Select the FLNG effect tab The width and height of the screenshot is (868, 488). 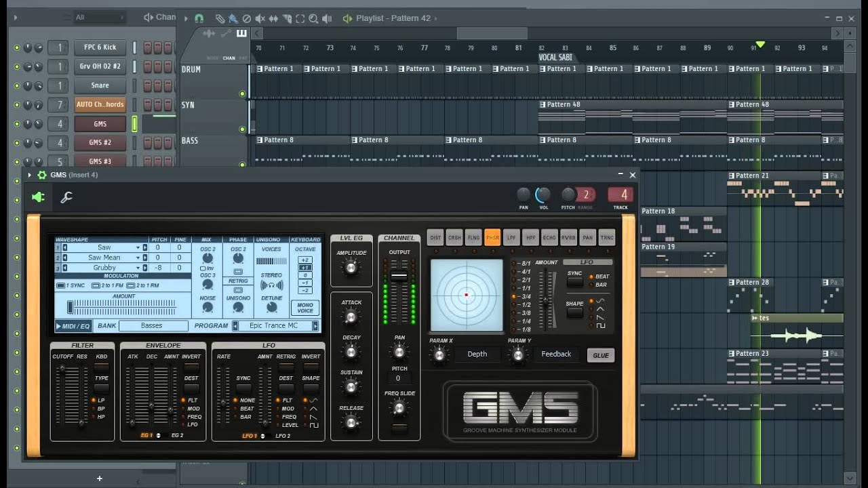(473, 237)
